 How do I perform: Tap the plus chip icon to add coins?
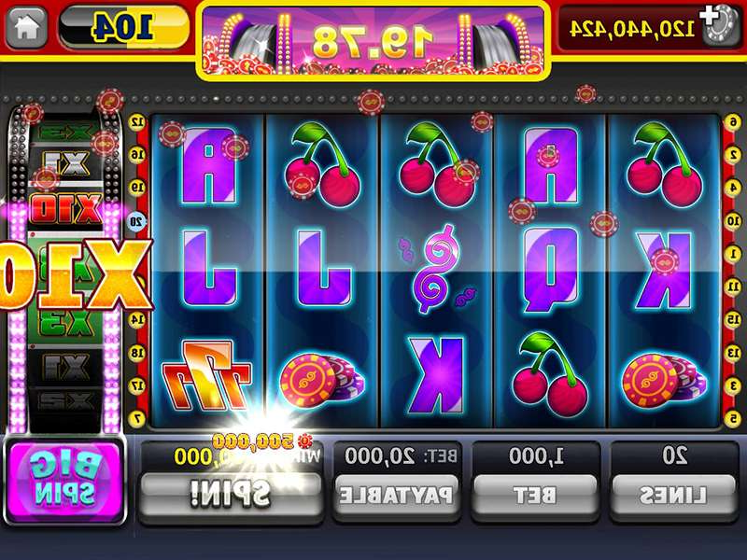(x=719, y=25)
